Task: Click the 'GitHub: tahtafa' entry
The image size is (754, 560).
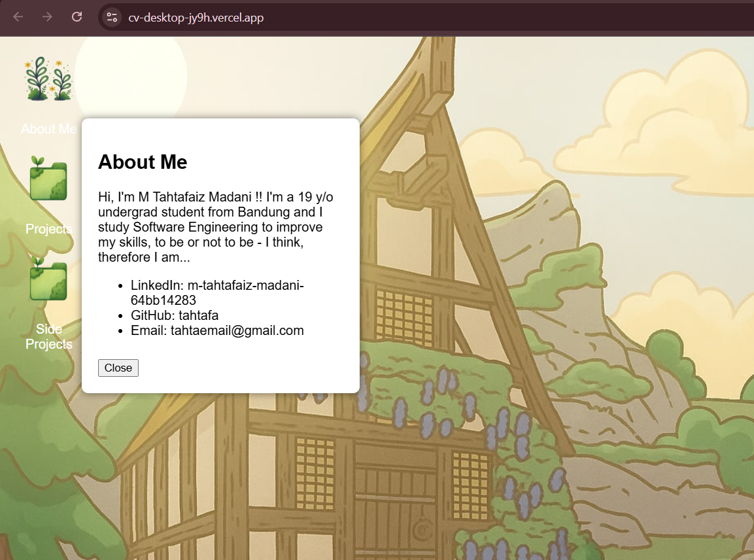Action: pyautogui.click(x=175, y=315)
